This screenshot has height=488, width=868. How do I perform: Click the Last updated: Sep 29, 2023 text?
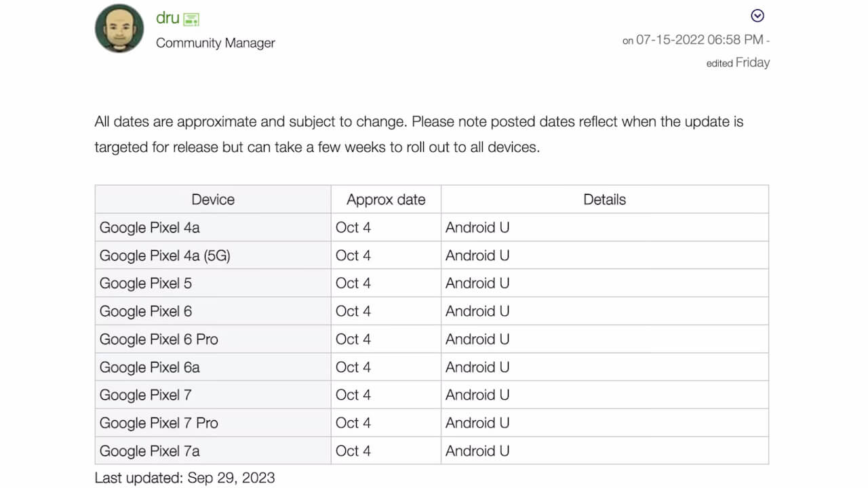point(185,478)
